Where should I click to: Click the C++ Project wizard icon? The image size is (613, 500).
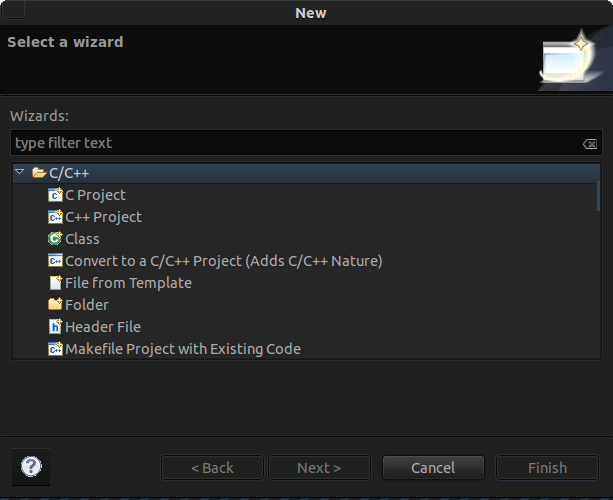click(x=55, y=217)
